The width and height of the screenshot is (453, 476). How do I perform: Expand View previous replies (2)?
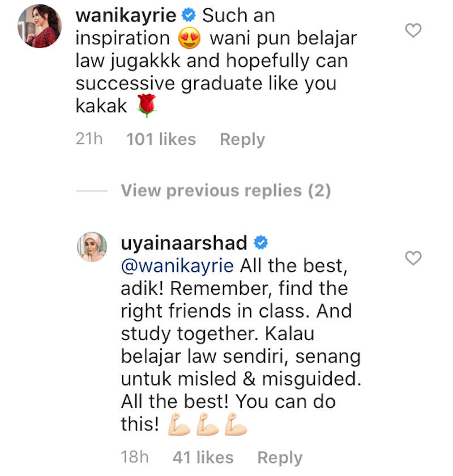coord(225,191)
